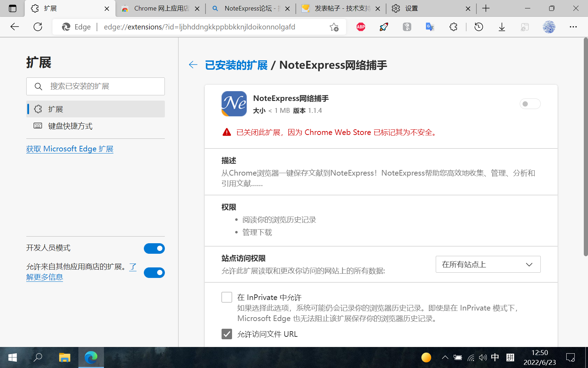Click the rocket extension icon
The image size is (588, 368).
click(x=384, y=27)
